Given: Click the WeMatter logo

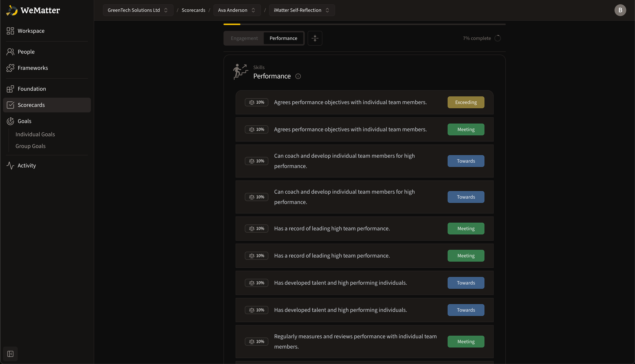Looking at the screenshot, I should click(x=33, y=10).
